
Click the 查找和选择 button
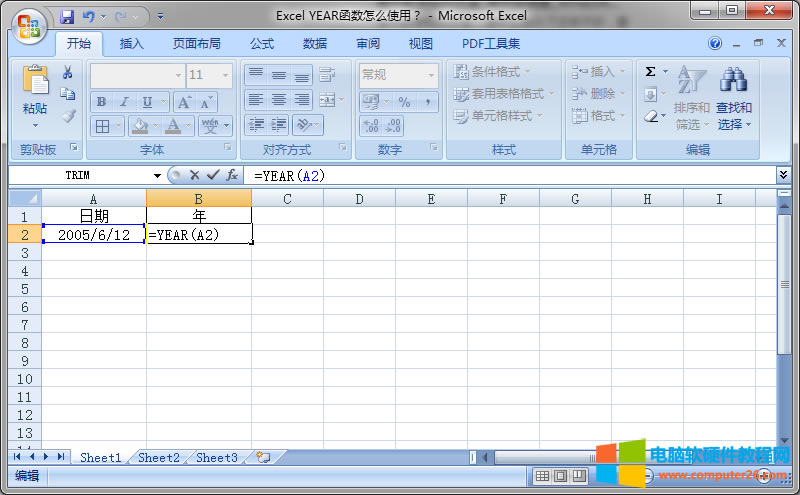click(x=734, y=100)
